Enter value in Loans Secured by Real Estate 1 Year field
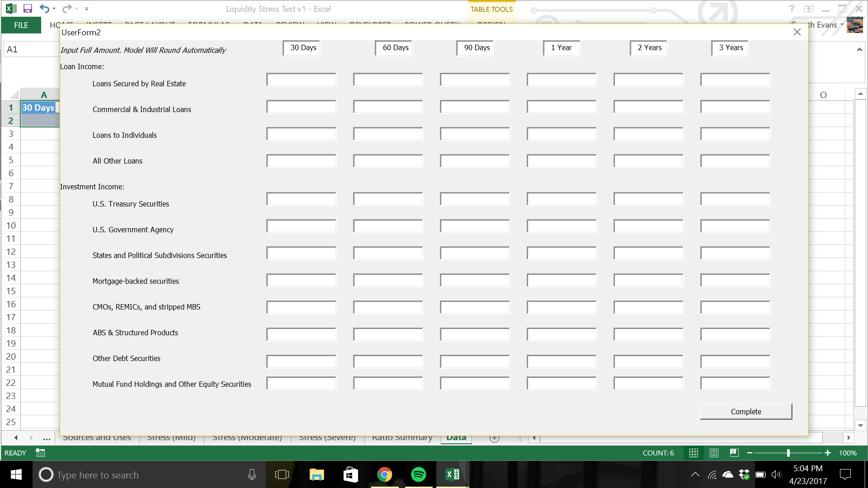This screenshot has height=488, width=868. (561, 80)
